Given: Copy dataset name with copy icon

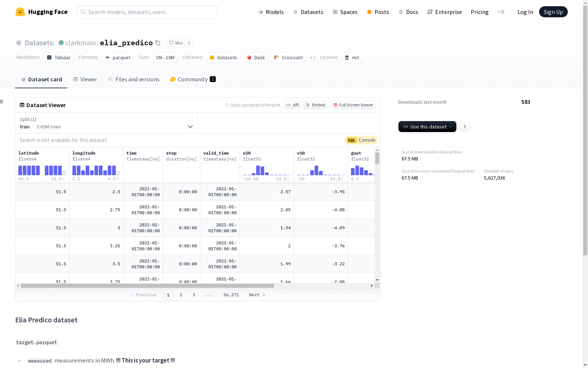Looking at the screenshot, I should pyautogui.click(x=158, y=43).
